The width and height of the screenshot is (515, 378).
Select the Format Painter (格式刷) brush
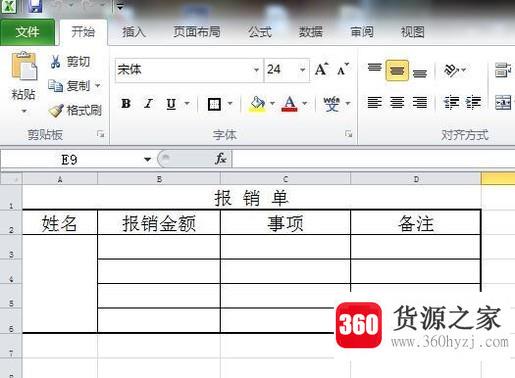click(75, 110)
